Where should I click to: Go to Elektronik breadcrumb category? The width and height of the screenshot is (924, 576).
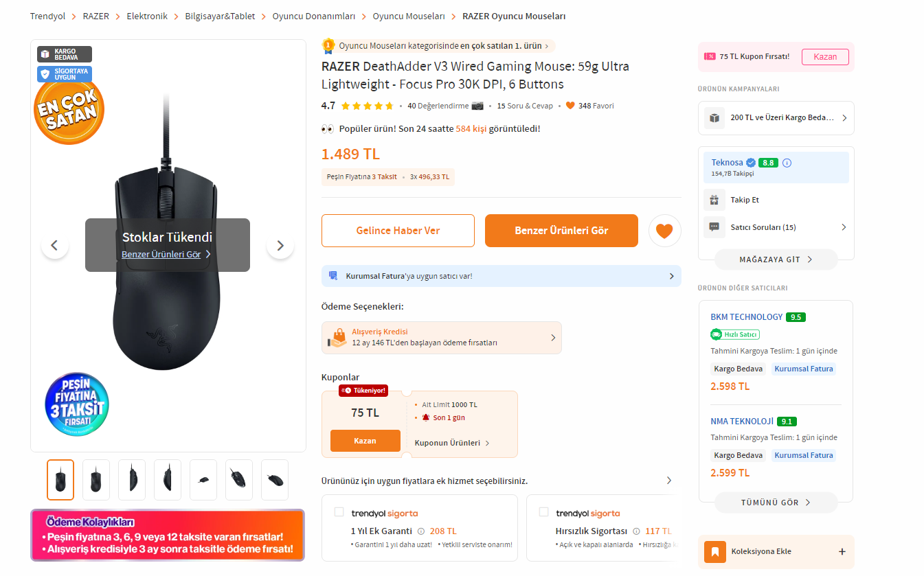click(147, 16)
